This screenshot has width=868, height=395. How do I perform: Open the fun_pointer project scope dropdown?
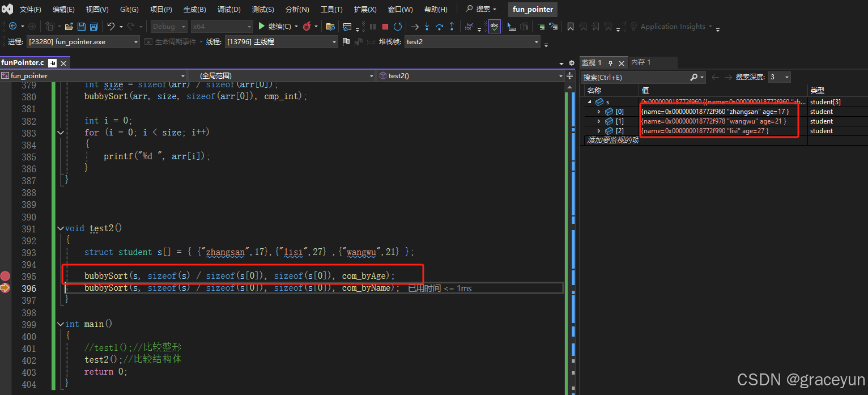tap(93, 75)
